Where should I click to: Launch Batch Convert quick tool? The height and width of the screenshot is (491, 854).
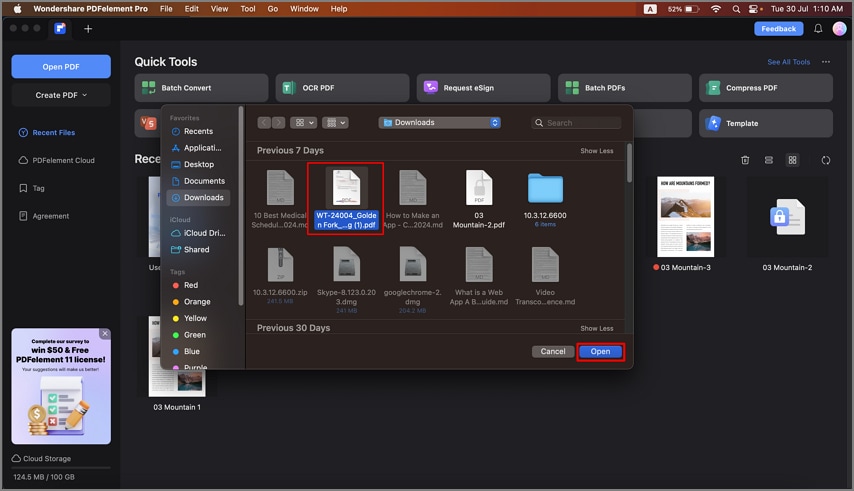[201, 88]
